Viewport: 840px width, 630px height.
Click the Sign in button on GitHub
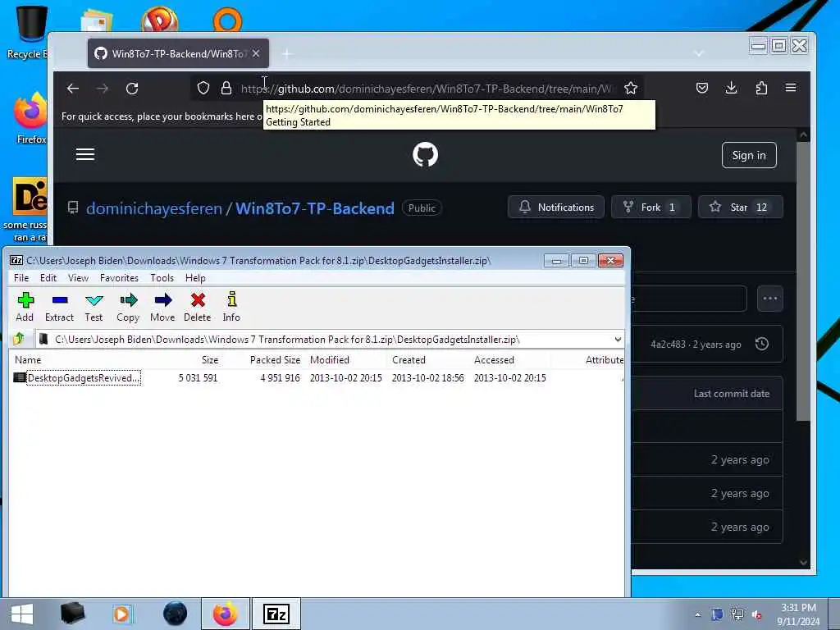[x=749, y=155]
